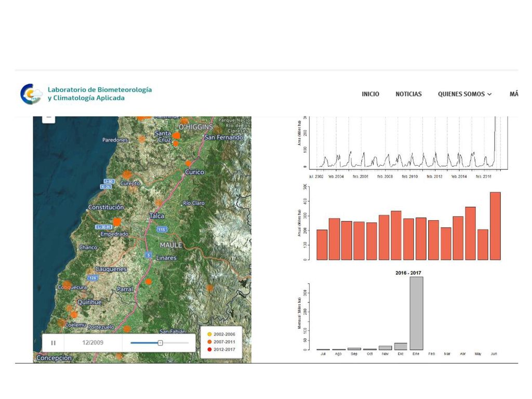Pause the map time animation
This screenshot has height=399, width=532.
point(54,343)
